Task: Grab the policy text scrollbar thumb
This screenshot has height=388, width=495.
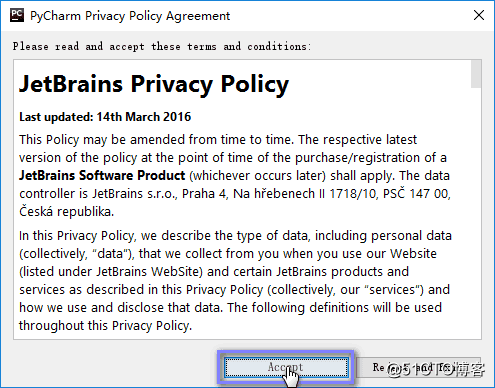Action: 476,74
